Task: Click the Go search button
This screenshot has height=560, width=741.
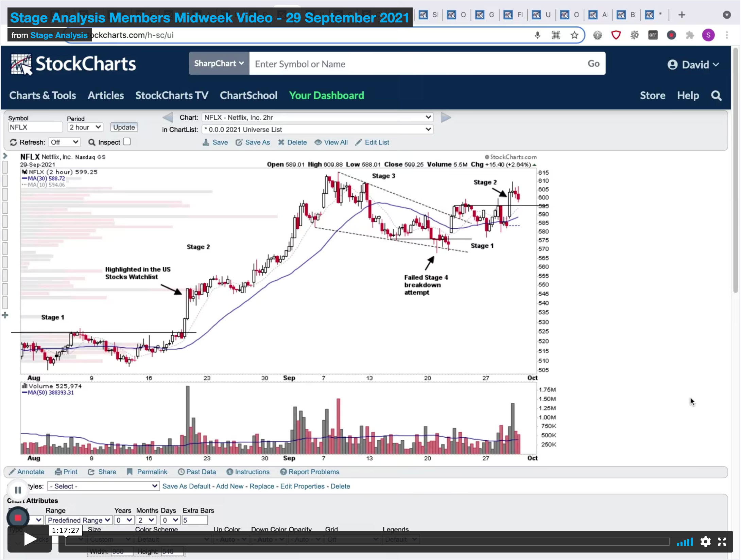Action: [x=593, y=64]
